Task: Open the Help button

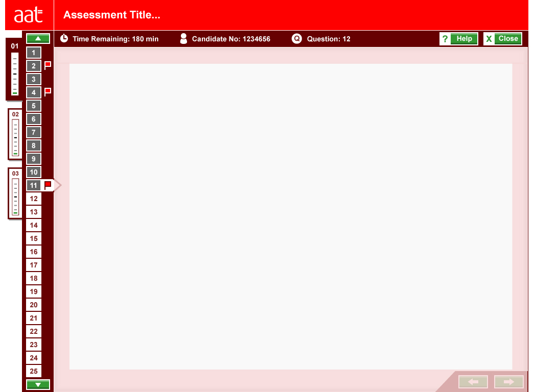Action: click(458, 39)
